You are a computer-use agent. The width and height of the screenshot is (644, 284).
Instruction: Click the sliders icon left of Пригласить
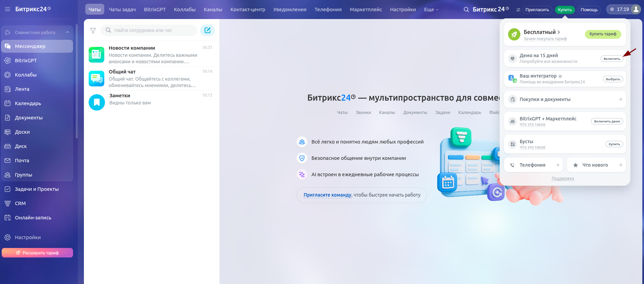tap(518, 10)
